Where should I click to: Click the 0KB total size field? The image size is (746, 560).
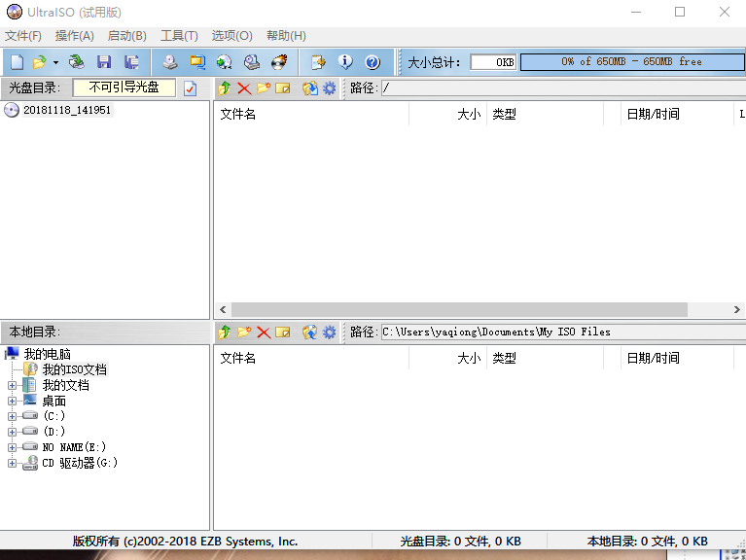pyautogui.click(x=493, y=62)
